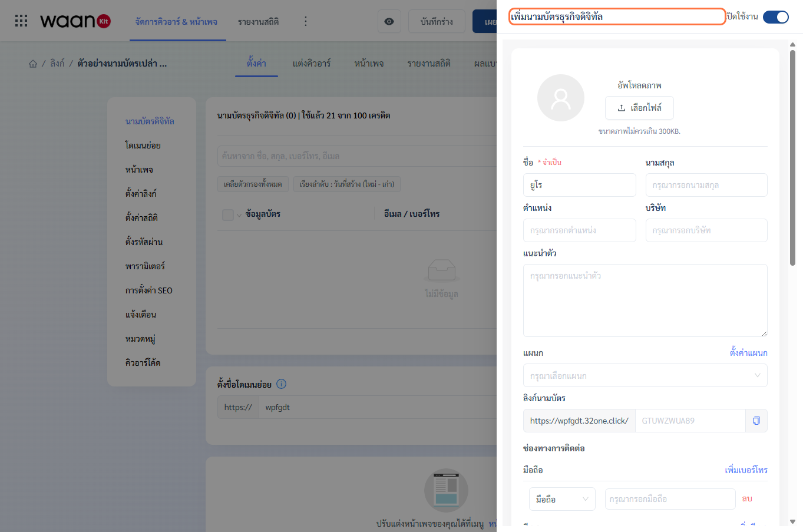Focus the subdomain name field wpfgdt

[x=378, y=407]
